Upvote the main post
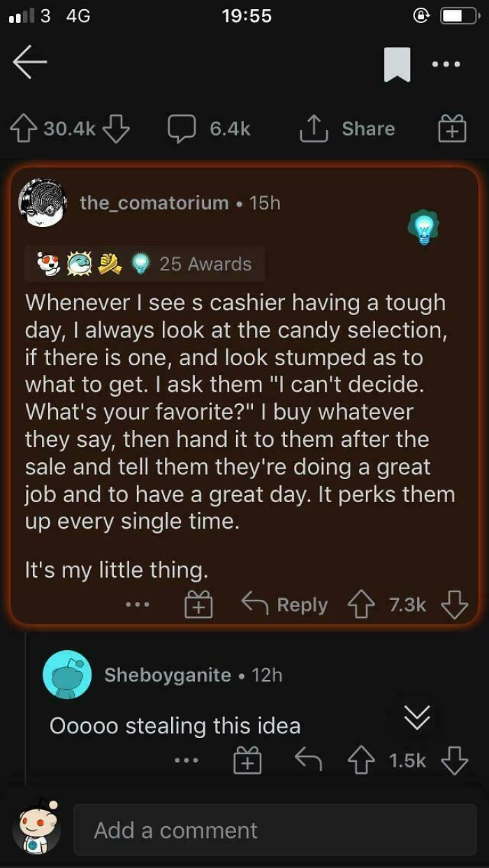 (25, 128)
